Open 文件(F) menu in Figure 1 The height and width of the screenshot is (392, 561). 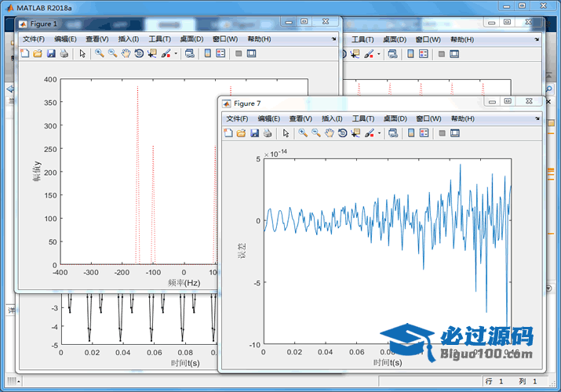coord(34,38)
